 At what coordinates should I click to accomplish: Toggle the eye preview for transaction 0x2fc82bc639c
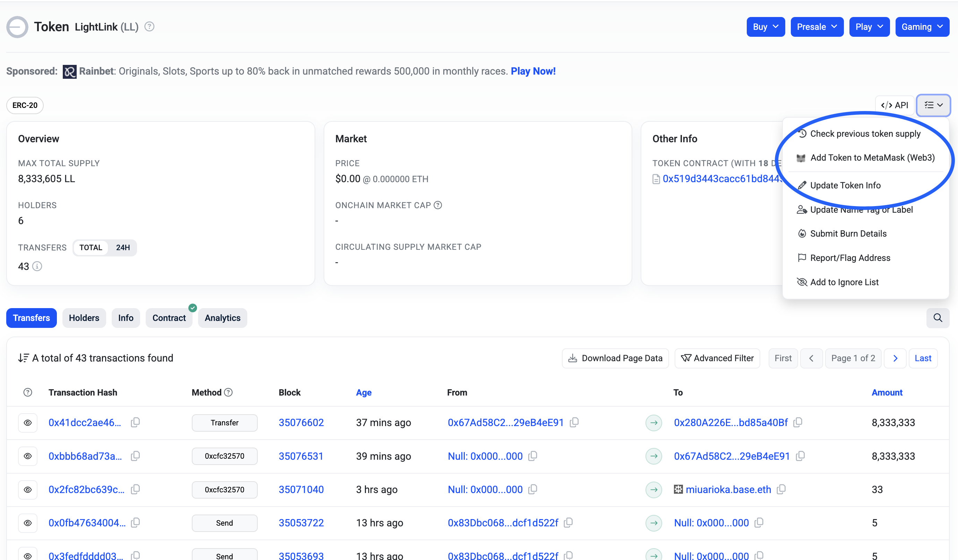pos(28,490)
